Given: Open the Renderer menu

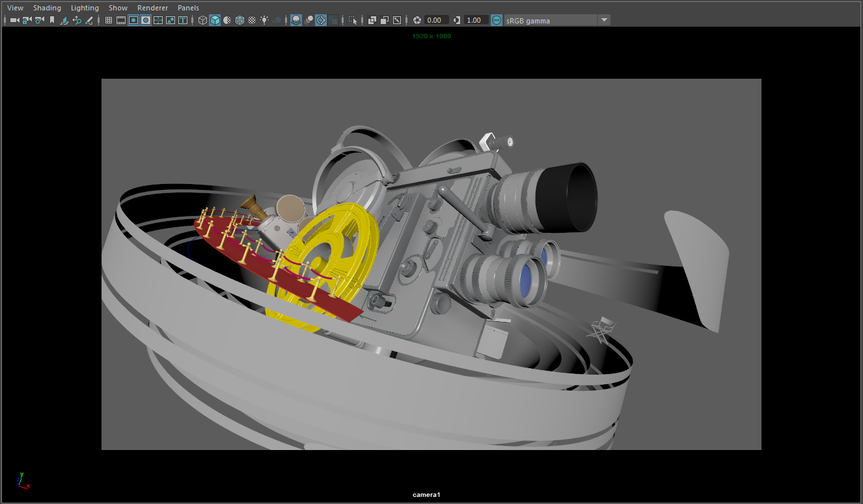Looking at the screenshot, I should (x=152, y=8).
